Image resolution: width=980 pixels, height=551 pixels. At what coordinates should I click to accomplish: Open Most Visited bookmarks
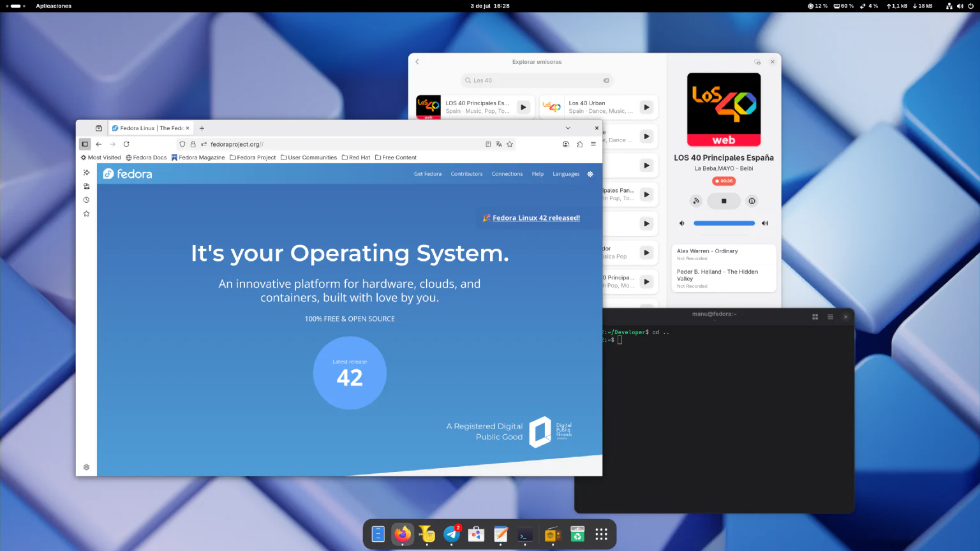[x=101, y=158]
